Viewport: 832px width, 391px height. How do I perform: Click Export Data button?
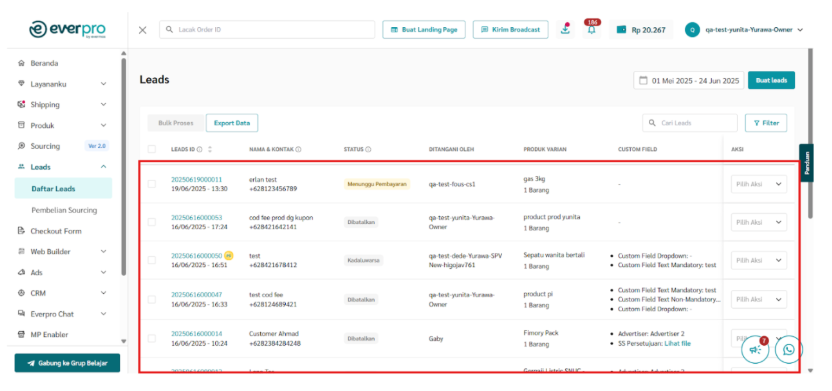coord(232,123)
